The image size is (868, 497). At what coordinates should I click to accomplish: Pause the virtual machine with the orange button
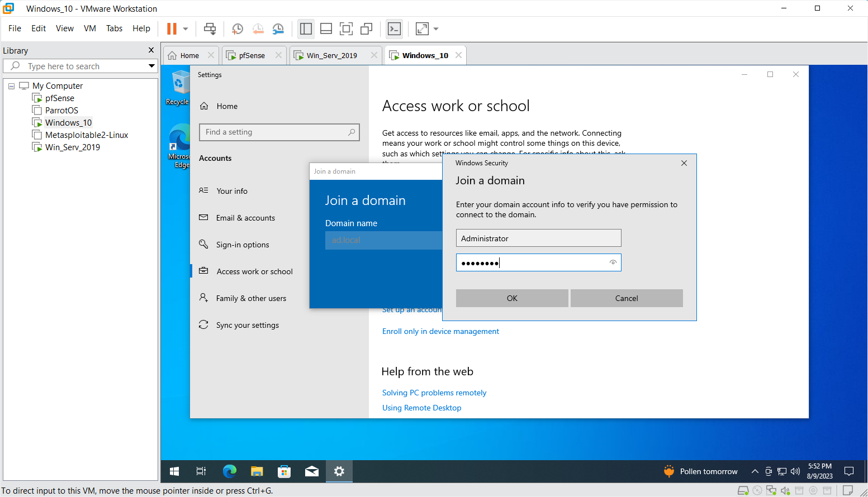pos(172,28)
